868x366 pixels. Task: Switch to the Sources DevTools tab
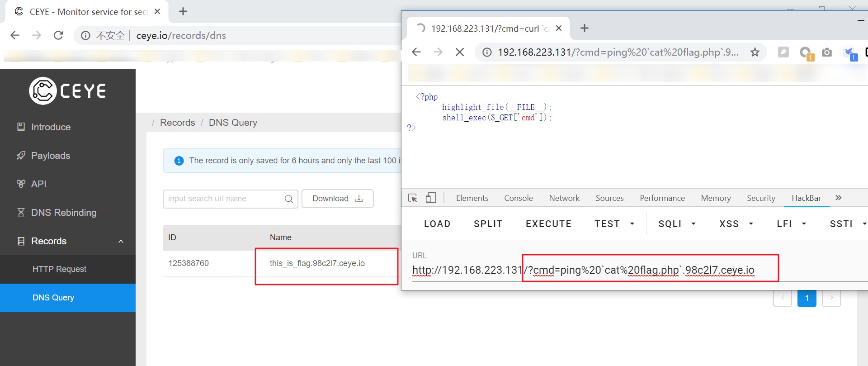coord(609,198)
